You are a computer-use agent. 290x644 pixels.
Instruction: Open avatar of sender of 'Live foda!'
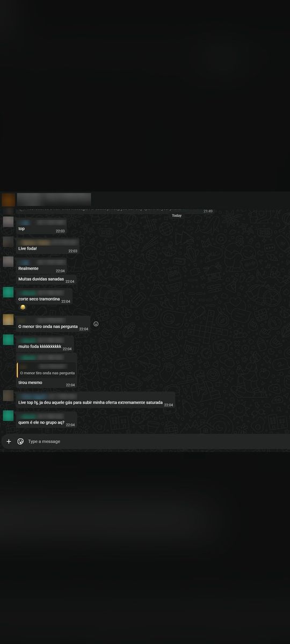click(8, 241)
